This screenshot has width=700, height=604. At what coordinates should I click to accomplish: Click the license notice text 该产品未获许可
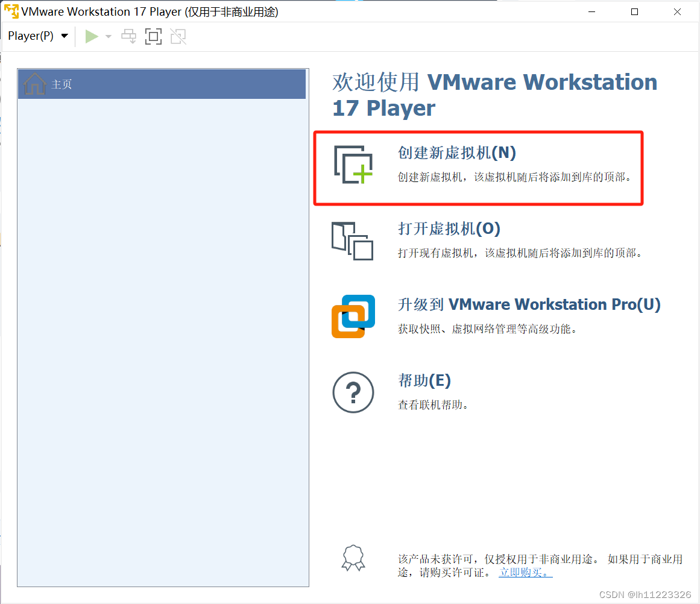[x=540, y=565]
